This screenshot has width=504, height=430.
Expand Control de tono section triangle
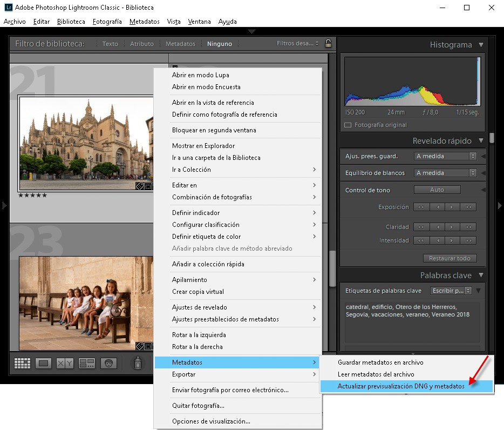(x=483, y=190)
